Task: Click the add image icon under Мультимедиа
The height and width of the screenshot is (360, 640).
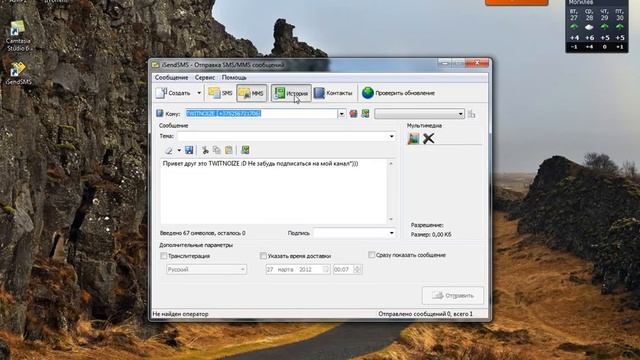Action: pyautogui.click(x=413, y=138)
